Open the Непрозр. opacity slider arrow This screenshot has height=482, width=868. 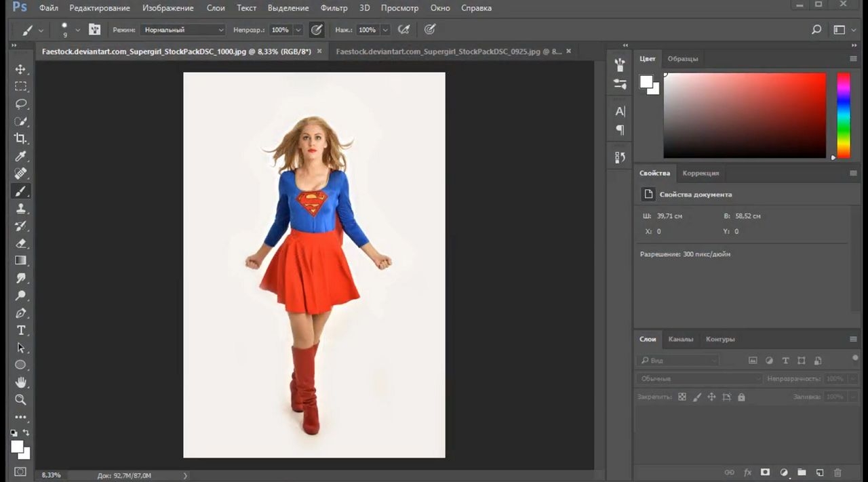coord(298,30)
